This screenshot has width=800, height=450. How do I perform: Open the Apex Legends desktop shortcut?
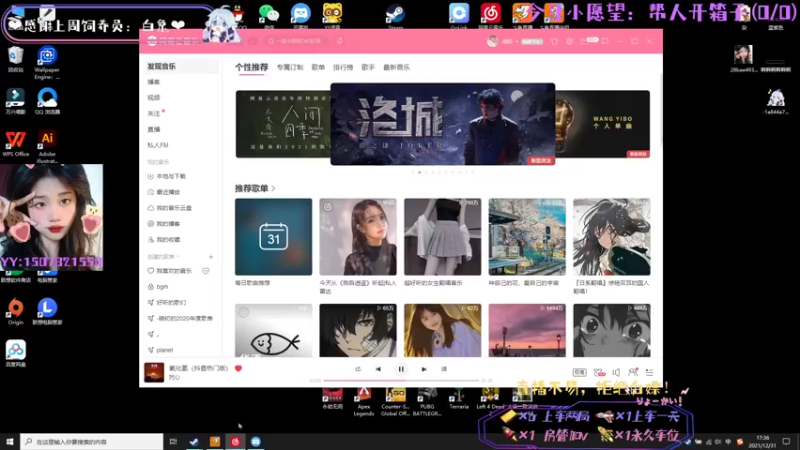tap(363, 402)
